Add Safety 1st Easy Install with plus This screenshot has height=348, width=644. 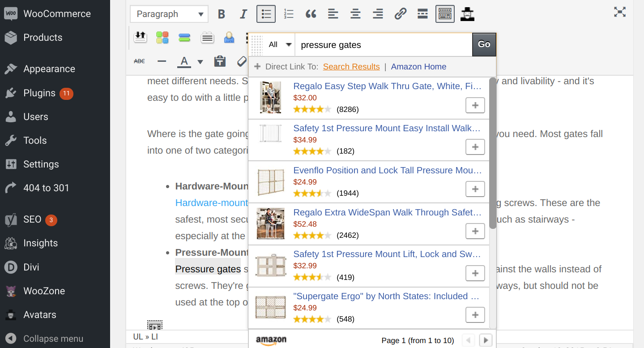click(475, 147)
